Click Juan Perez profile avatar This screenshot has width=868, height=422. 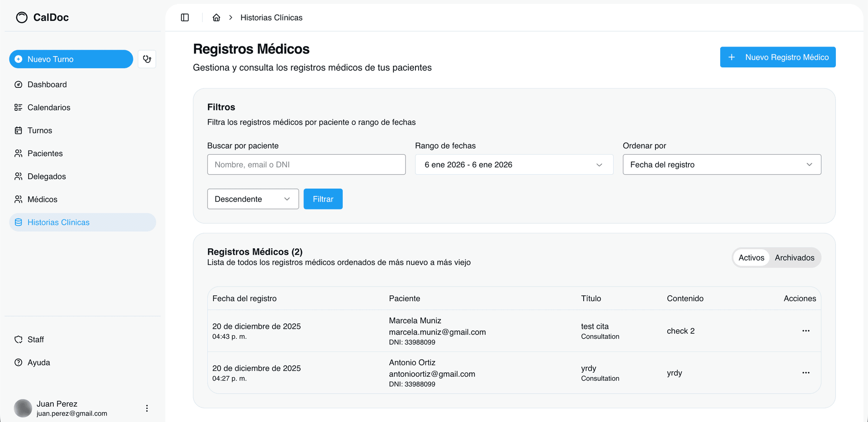23,408
